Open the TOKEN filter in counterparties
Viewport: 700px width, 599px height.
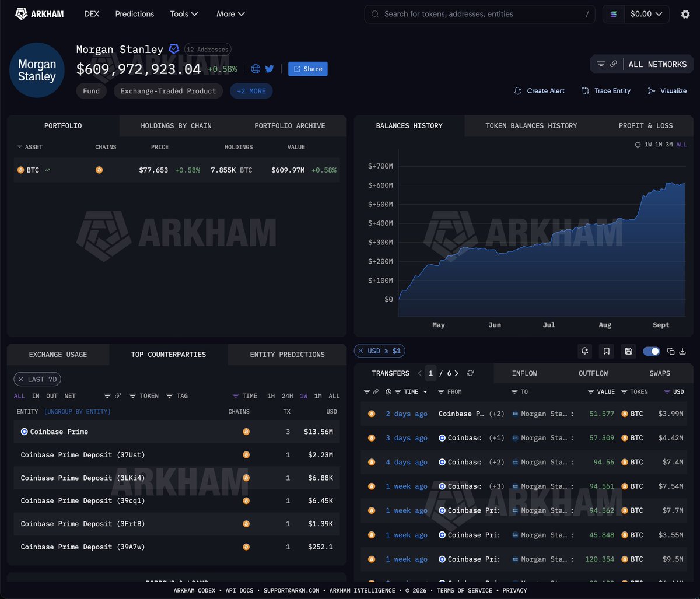click(143, 396)
